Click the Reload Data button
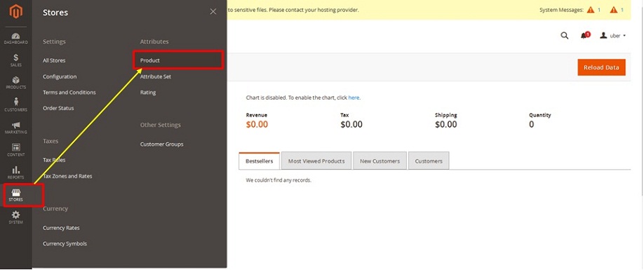This screenshot has height=270, width=644. click(601, 67)
